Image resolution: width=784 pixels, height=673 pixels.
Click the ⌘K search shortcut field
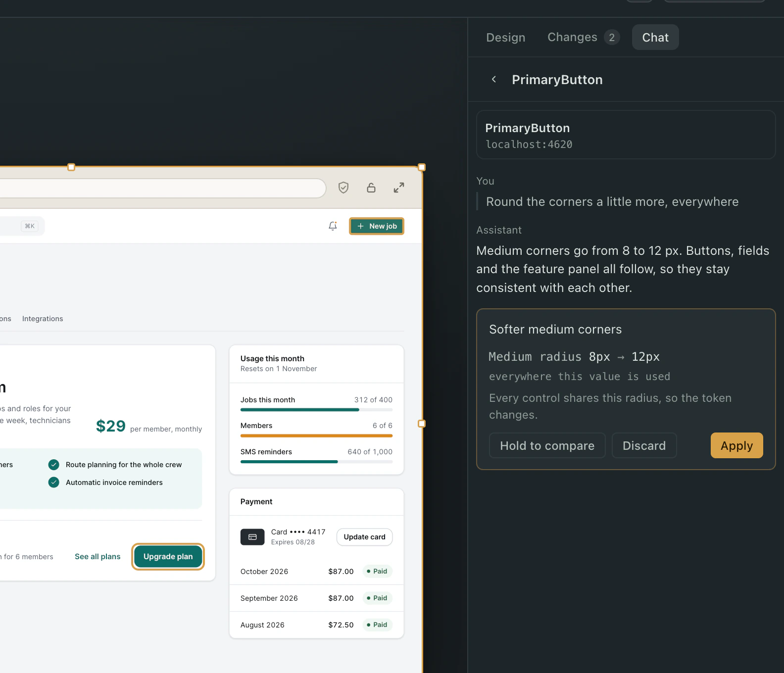(x=22, y=226)
